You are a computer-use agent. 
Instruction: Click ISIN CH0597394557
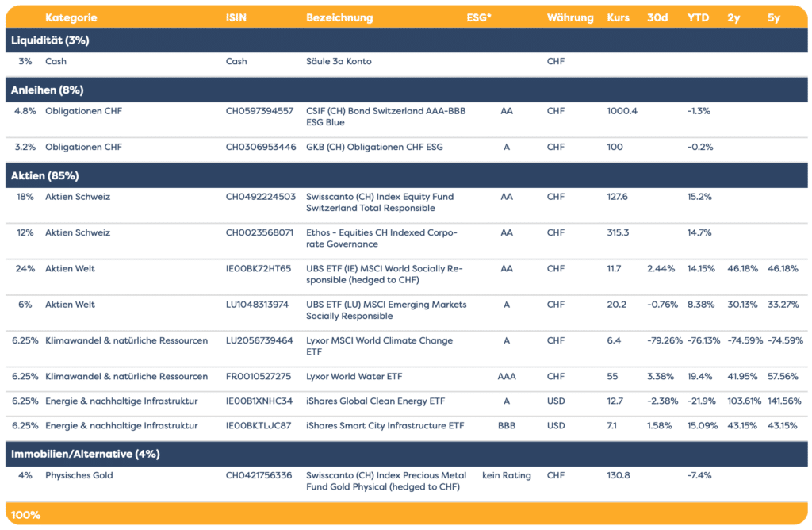(x=259, y=111)
